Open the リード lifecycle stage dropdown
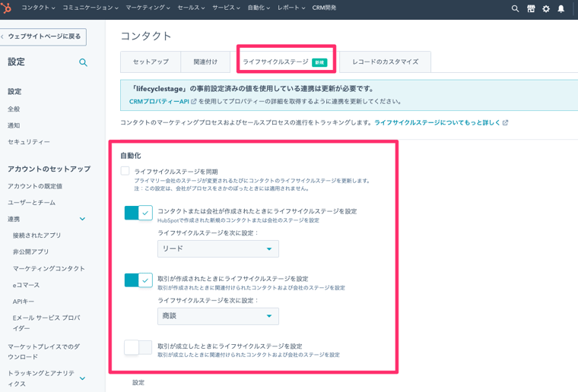 pos(218,249)
